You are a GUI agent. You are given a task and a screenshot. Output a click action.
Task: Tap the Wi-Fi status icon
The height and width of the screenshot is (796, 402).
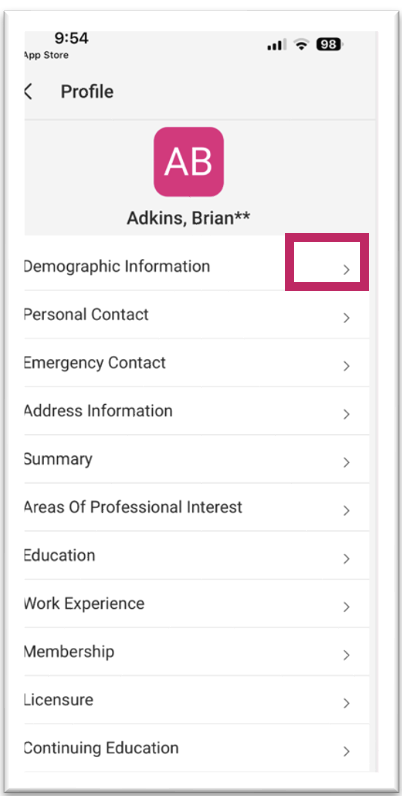point(303,45)
